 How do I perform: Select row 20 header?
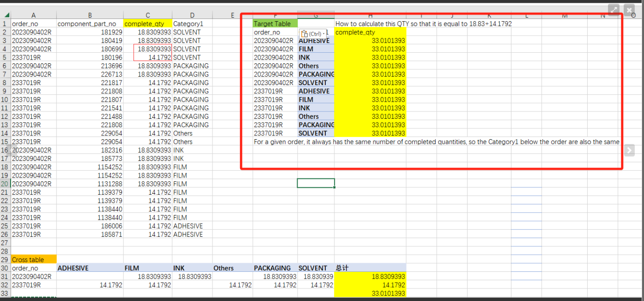[5, 184]
